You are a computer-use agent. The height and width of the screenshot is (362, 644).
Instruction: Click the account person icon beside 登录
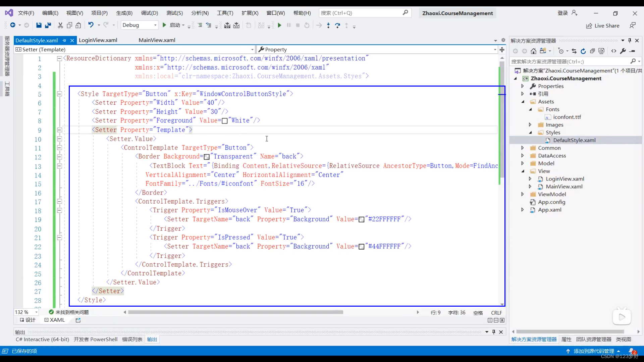coord(574,13)
